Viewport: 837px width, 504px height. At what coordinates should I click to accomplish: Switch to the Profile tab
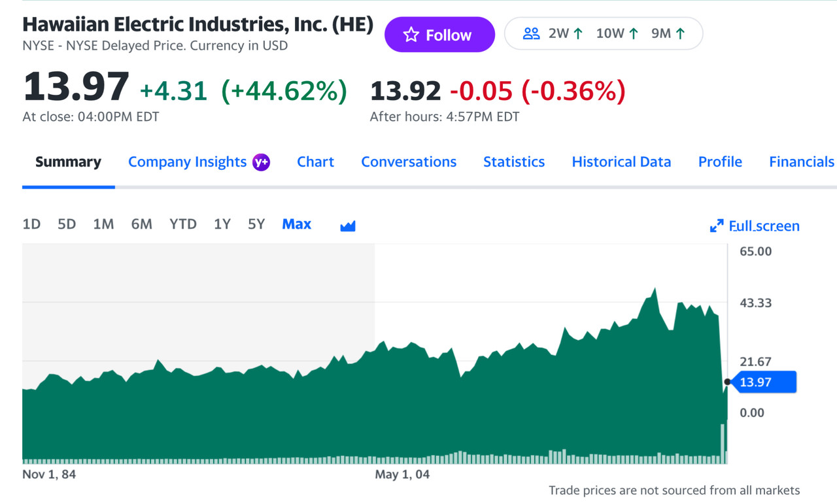point(720,162)
